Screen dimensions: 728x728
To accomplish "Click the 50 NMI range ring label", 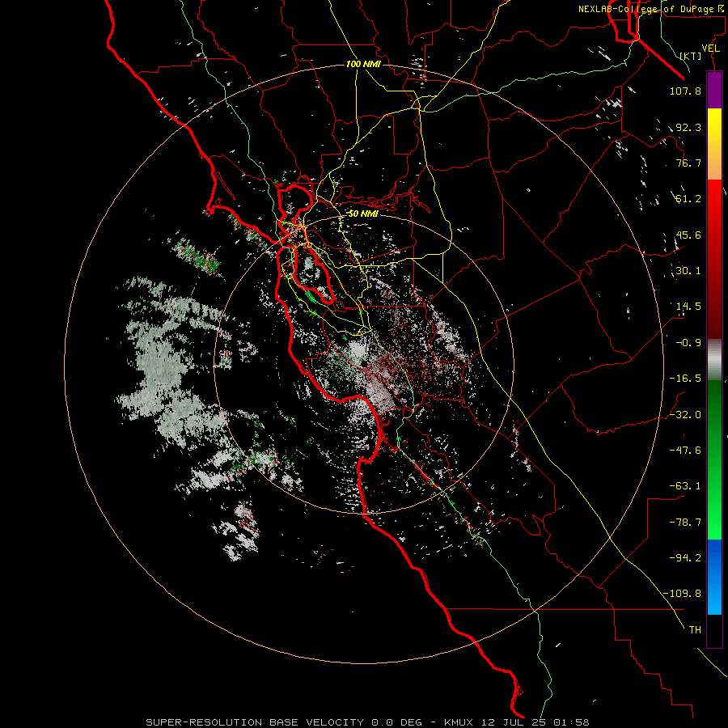I will coord(363,214).
